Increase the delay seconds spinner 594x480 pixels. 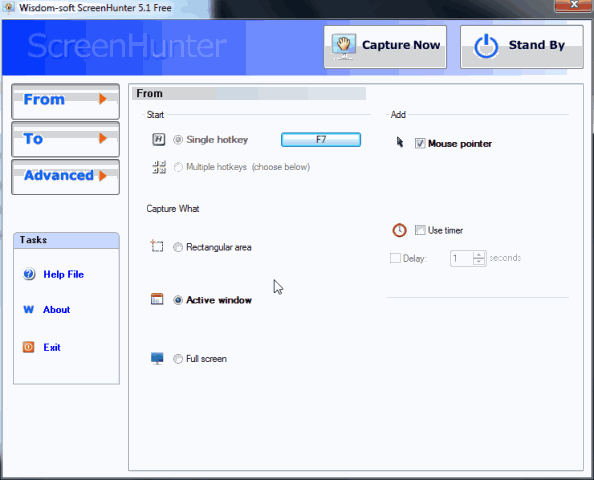479,255
